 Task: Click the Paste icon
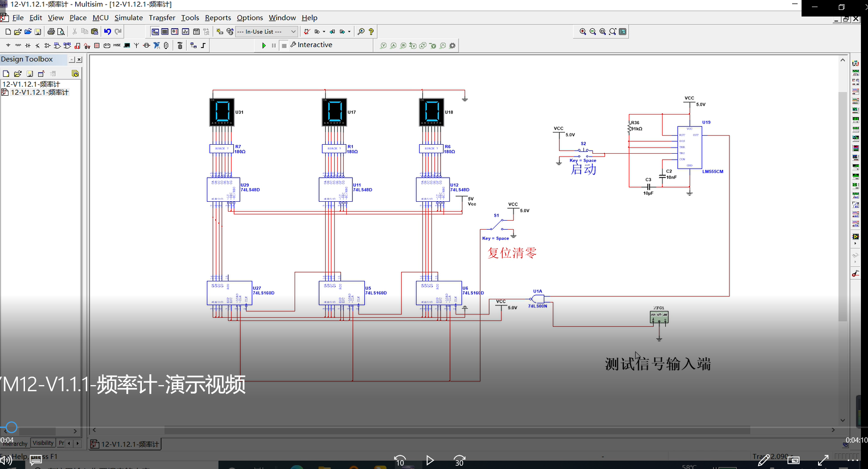click(x=95, y=32)
